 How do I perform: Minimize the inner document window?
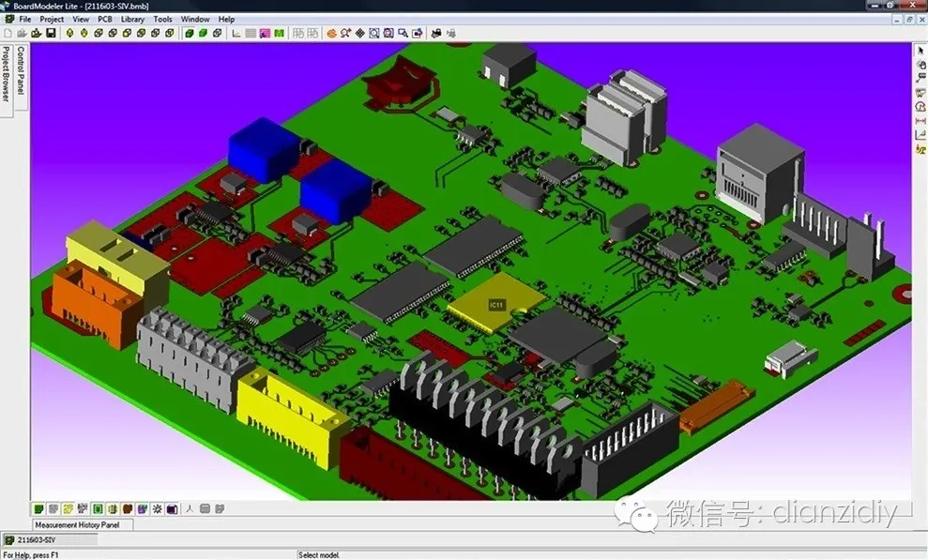click(899, 20)
